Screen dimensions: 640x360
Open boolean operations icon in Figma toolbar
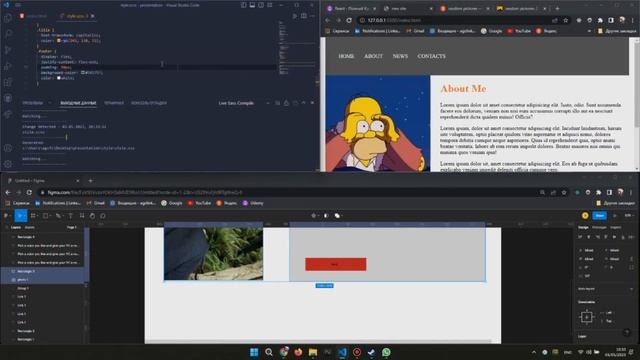click(x=337, y=216)
